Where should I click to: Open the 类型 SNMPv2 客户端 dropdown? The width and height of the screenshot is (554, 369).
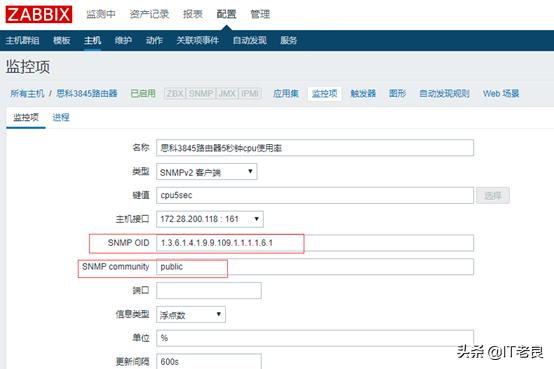pyautogui.click(x=207, y=172)
